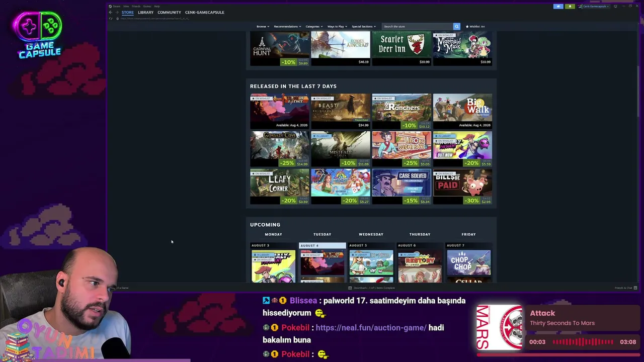Viewport: 644px width, 362px height.
Task: Expand the Ways to Play dropdown
Action: [x=337, y=26]
